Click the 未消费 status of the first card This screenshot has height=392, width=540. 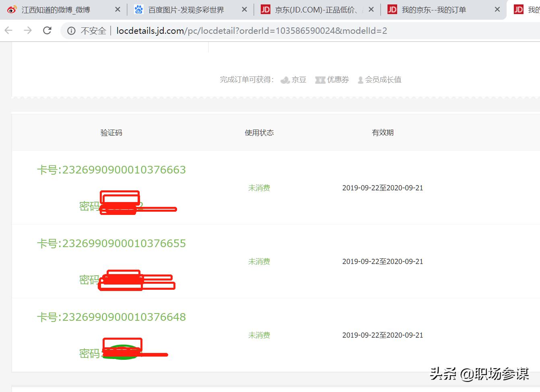pos(259,188)
